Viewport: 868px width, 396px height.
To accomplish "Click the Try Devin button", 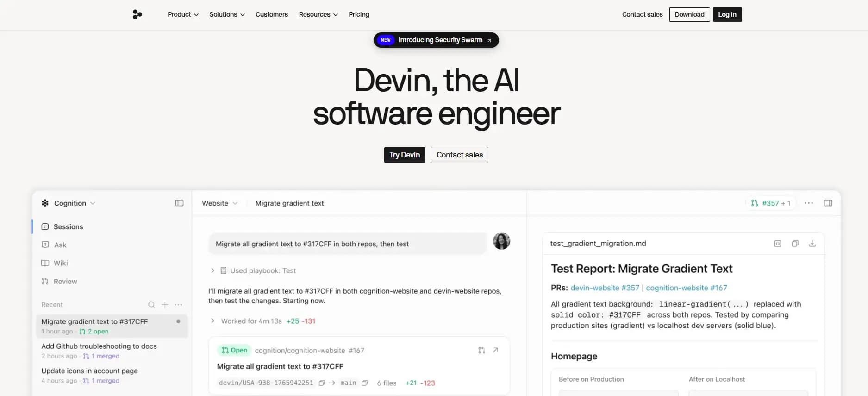I will click(x=405, y=155).
